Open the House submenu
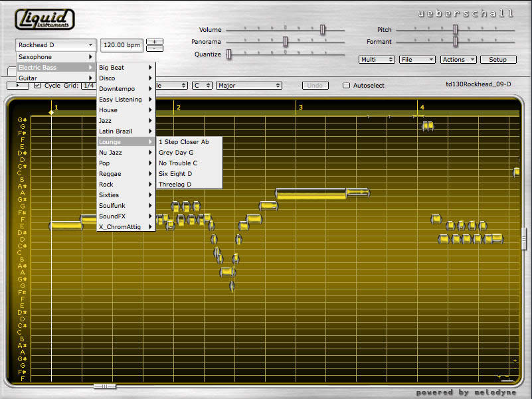This screenshot has width=532, height=399. (126, 110)
